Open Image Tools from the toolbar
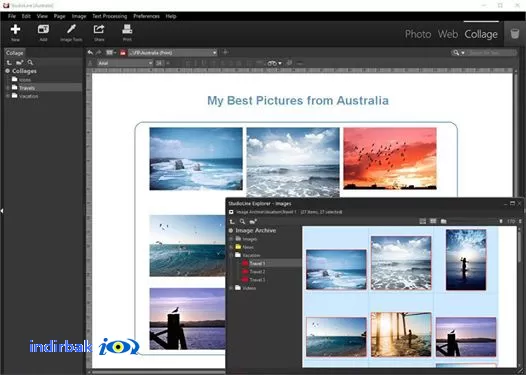526x375 pixels. tap(71, 33)
